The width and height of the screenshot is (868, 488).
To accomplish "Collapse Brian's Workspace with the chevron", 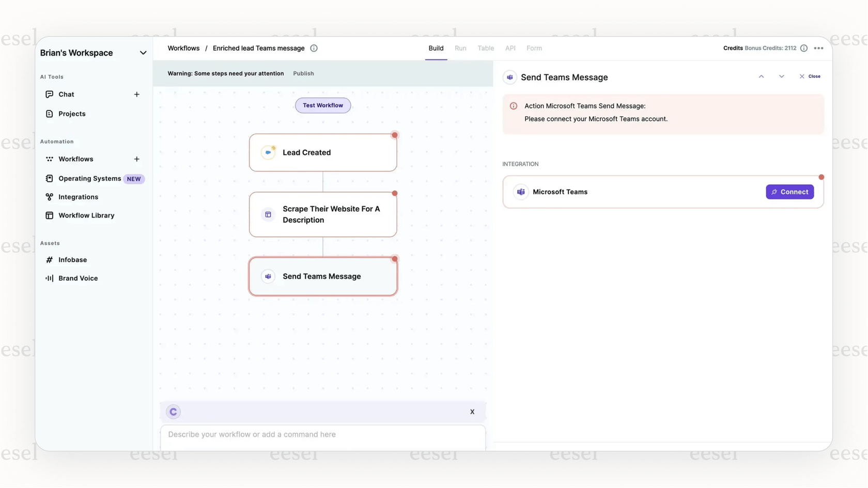I will (x=143, y=52).
